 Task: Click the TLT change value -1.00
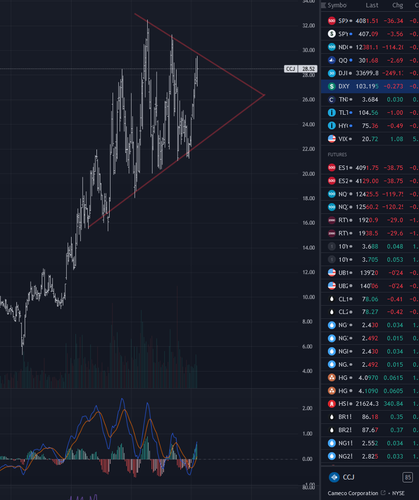pos(395,113)
